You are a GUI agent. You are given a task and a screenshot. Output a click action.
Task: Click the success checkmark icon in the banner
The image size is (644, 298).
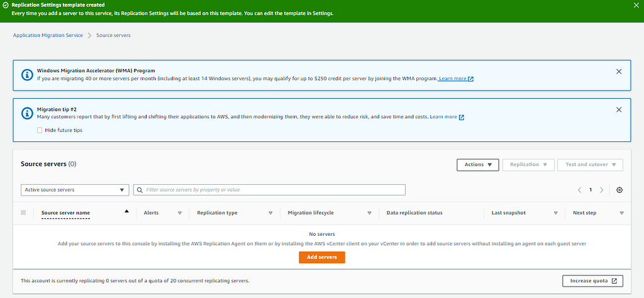(6, 5)
